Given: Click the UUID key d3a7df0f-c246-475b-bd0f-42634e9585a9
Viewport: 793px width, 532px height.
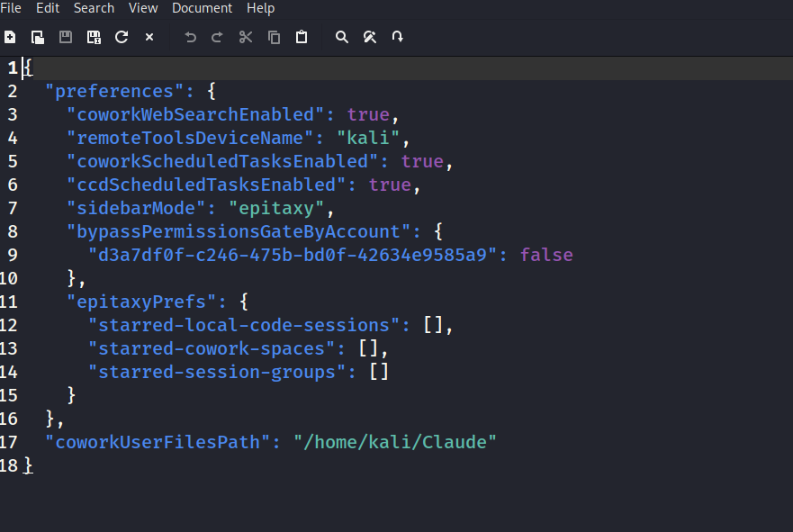Looking at the screenshot, I should 293,255.
